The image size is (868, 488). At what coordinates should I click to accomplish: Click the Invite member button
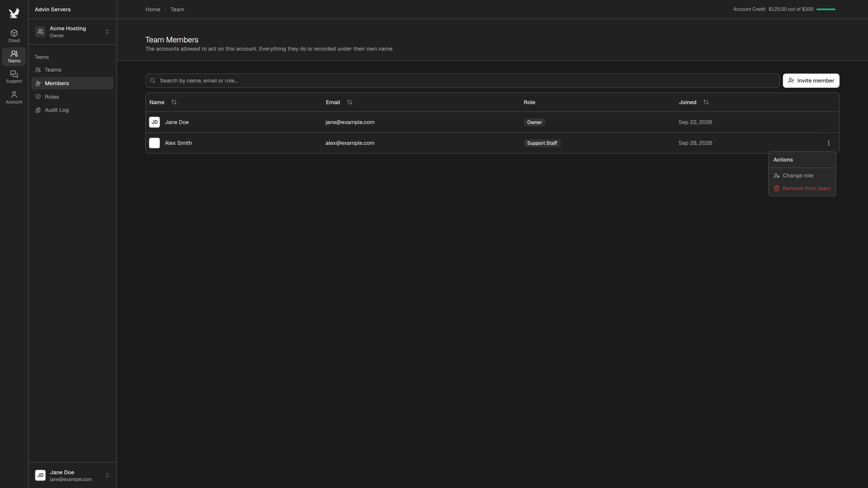(x=811, y=80)
